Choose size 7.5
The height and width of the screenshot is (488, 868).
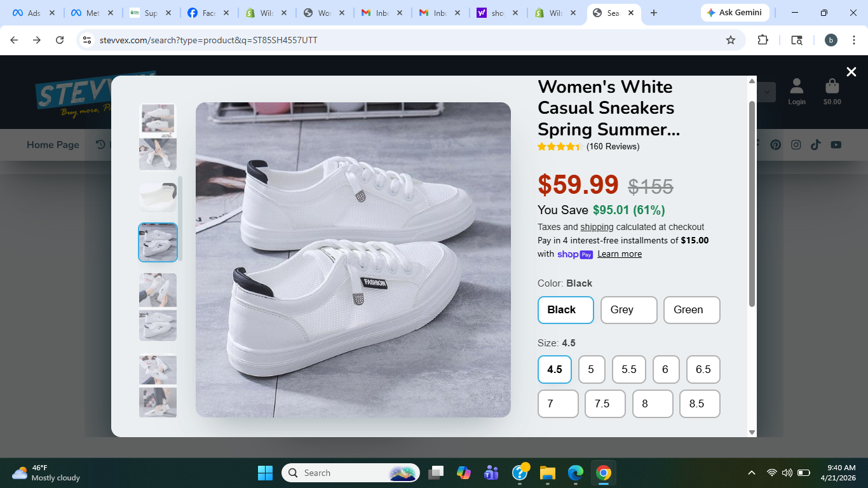coord(605,403)
